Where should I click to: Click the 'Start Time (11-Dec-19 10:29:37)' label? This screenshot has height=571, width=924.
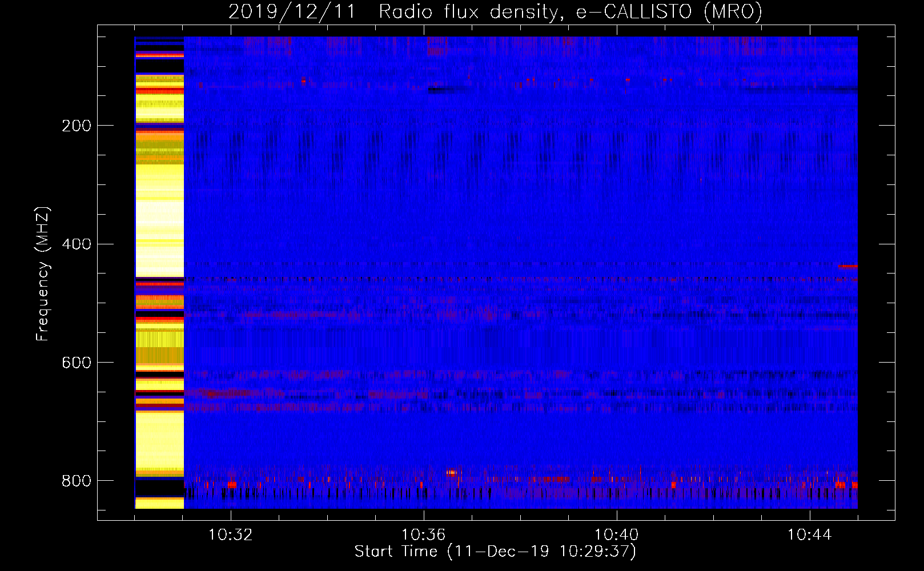coord(495,552)
